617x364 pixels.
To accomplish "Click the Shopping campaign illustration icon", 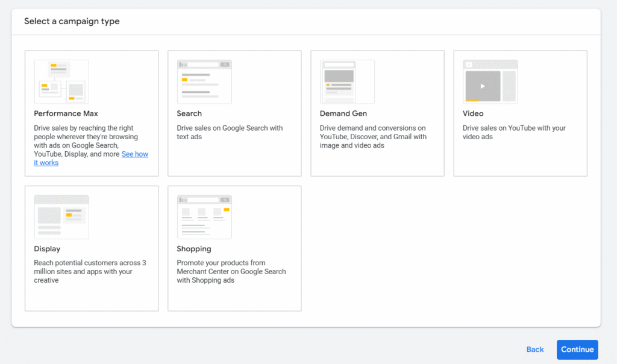I will point(204,217).
